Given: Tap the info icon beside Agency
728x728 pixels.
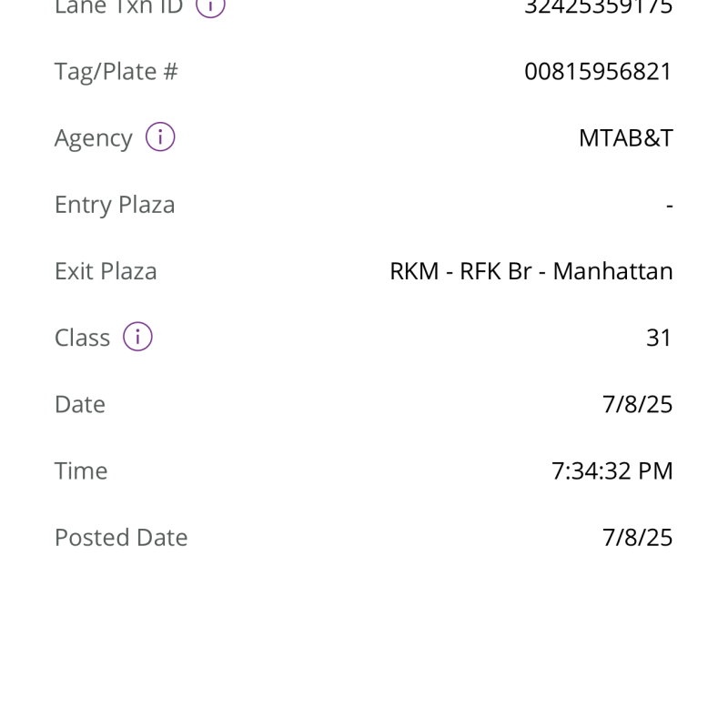Looking at the screenshot, I should [160, 138].
